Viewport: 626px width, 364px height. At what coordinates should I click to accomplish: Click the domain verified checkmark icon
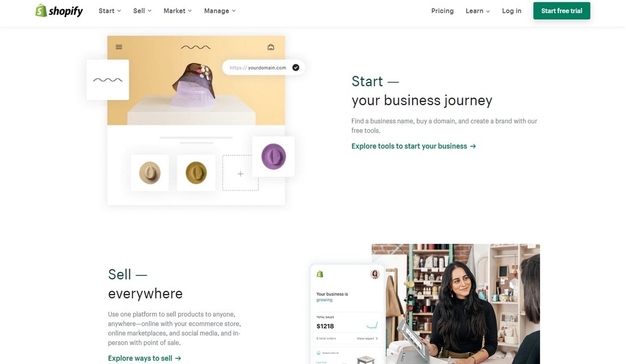pos(296,68)
